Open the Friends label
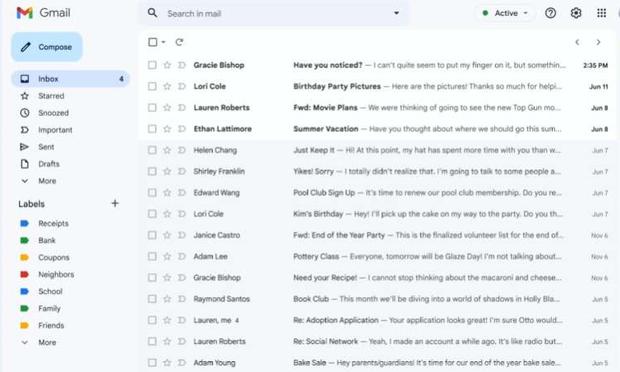Image resolution: width=620 pixels, height=372 pixels. pyautogui.click(x=51, y=325)
